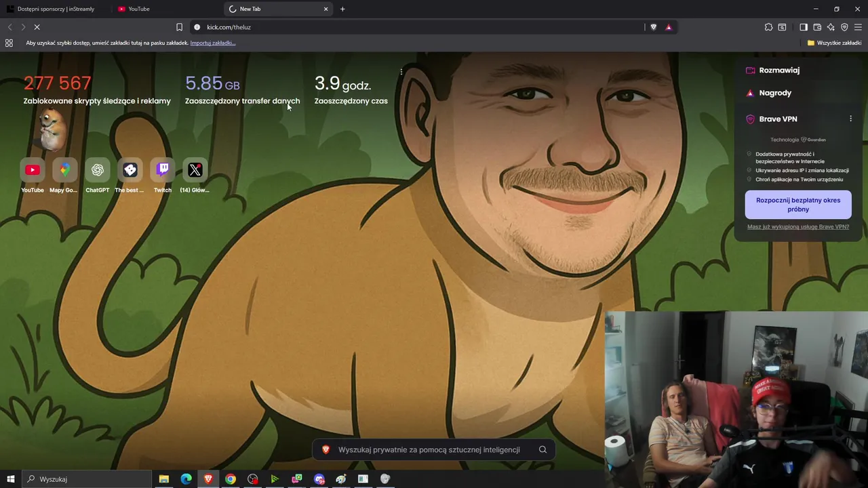Open the OBS Studio taskbar icon
This screenshot has width=868, height=488.
253,479
